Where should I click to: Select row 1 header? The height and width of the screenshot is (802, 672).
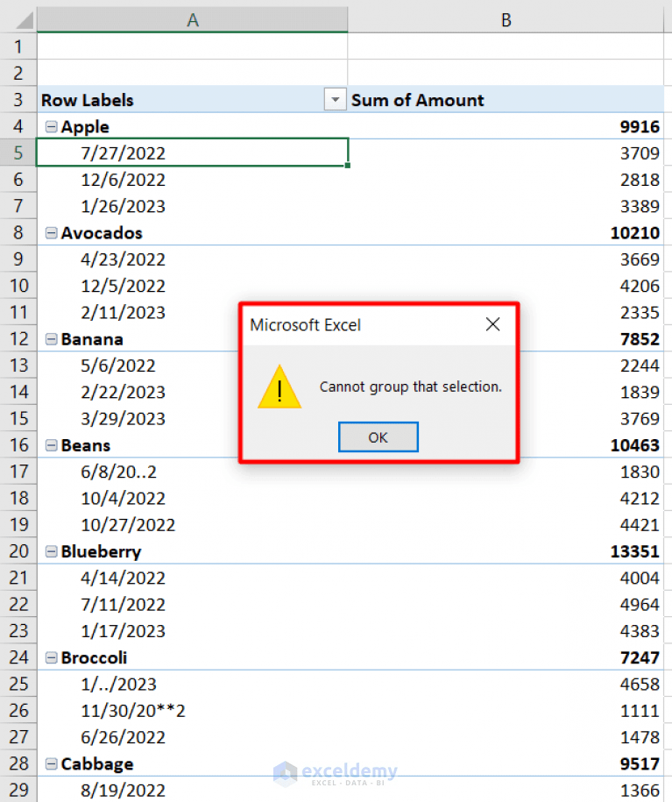point(18,46)
